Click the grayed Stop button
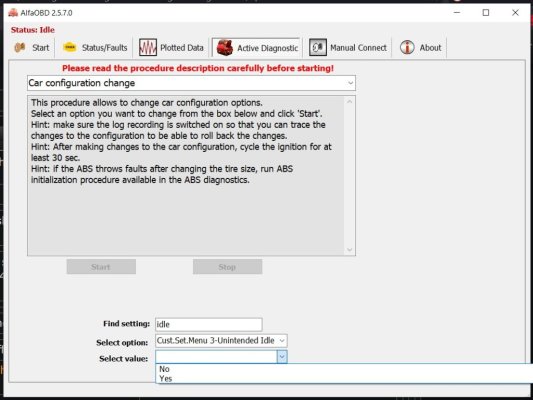 (x=227, y=267)
